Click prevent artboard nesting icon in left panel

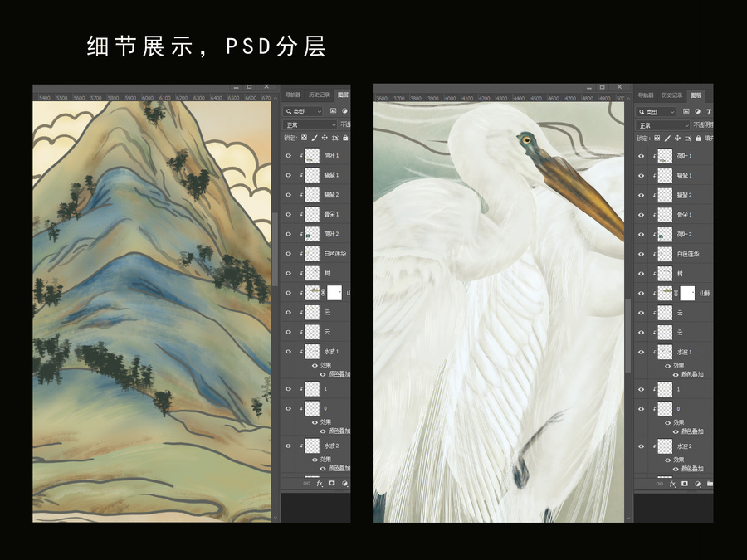point(335,138)
